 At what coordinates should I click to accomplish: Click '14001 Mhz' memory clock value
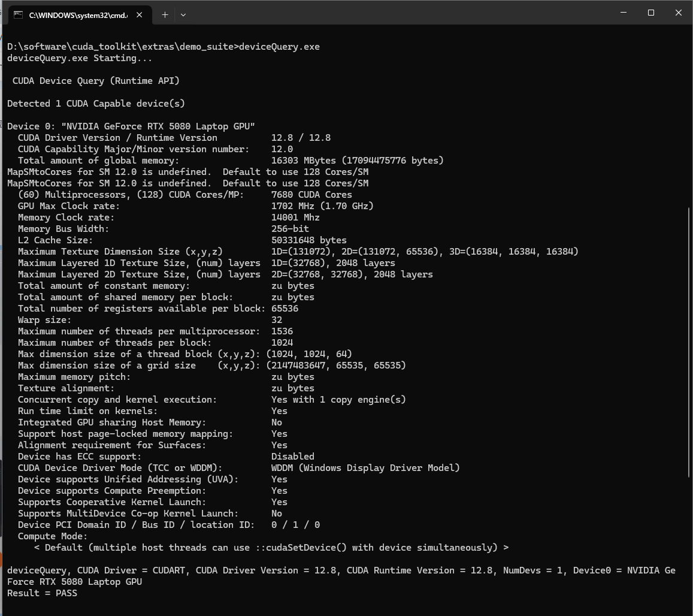pyautogui.click(x=295, y=218)
